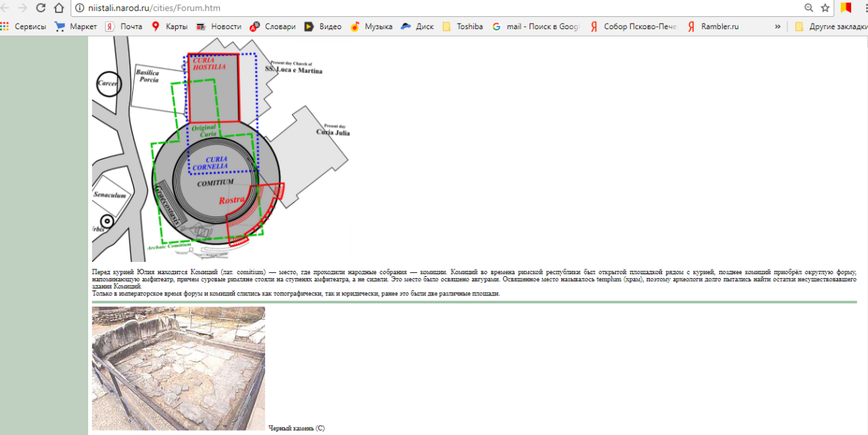
Task: Click the 'COMITIUM' label on the plan
Action: [x=216, y=183]
